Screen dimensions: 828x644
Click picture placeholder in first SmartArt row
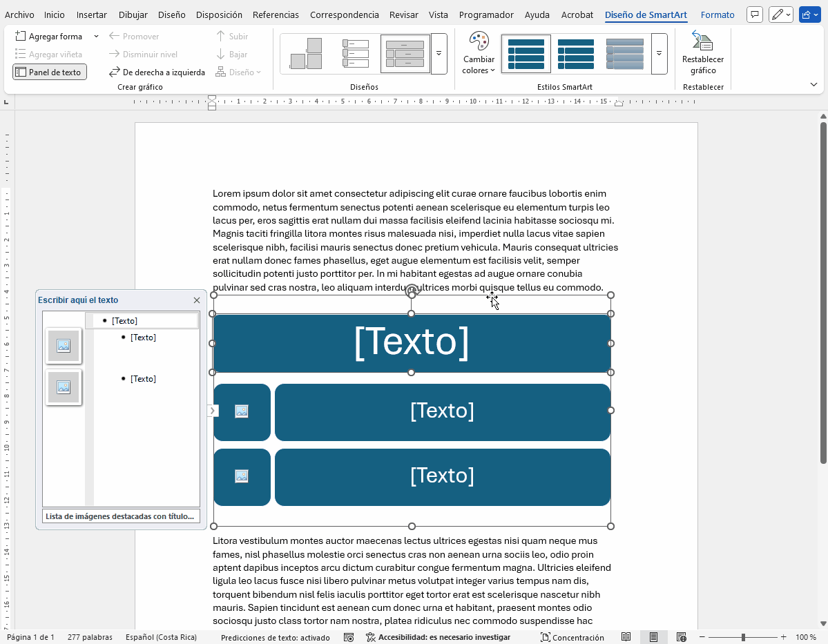tap(242, 411)
